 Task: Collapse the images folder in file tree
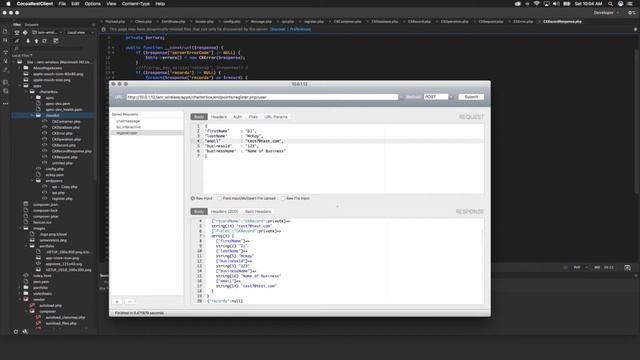coord(20,228)
